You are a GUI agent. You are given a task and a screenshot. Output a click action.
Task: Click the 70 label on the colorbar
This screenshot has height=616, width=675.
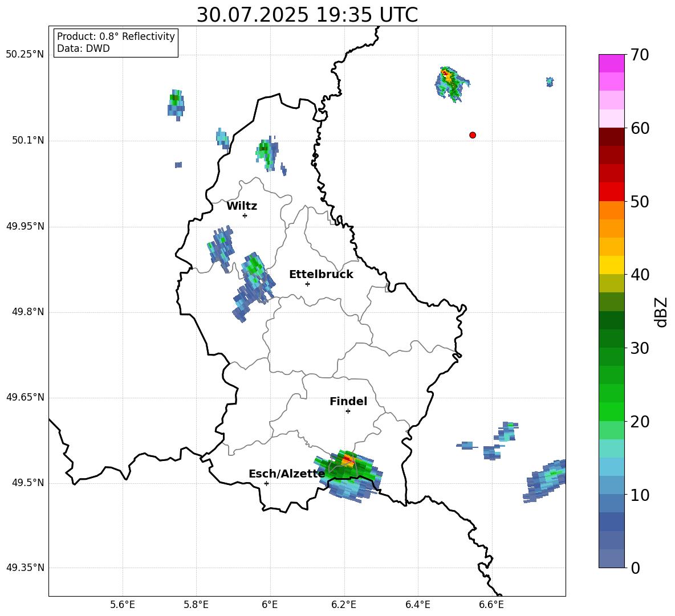[640, 55]
